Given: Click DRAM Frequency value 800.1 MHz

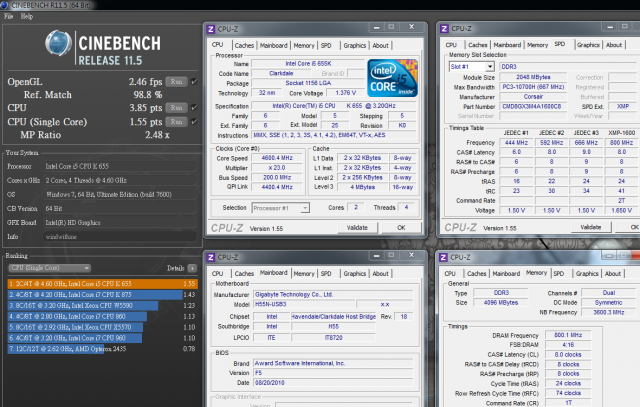Looking at the screenshot, I should [x=568, y=335].
